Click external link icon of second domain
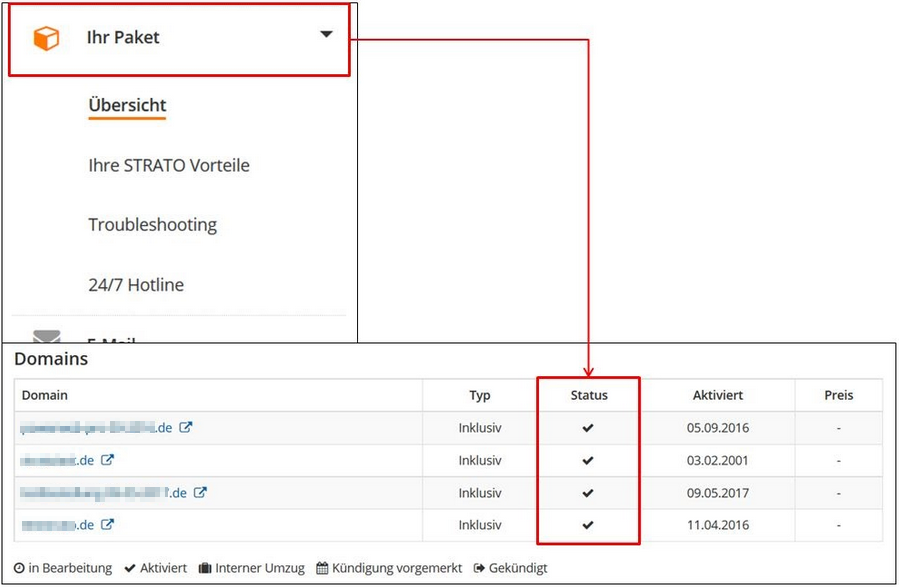899x587 pixels. tap(107, 461)
